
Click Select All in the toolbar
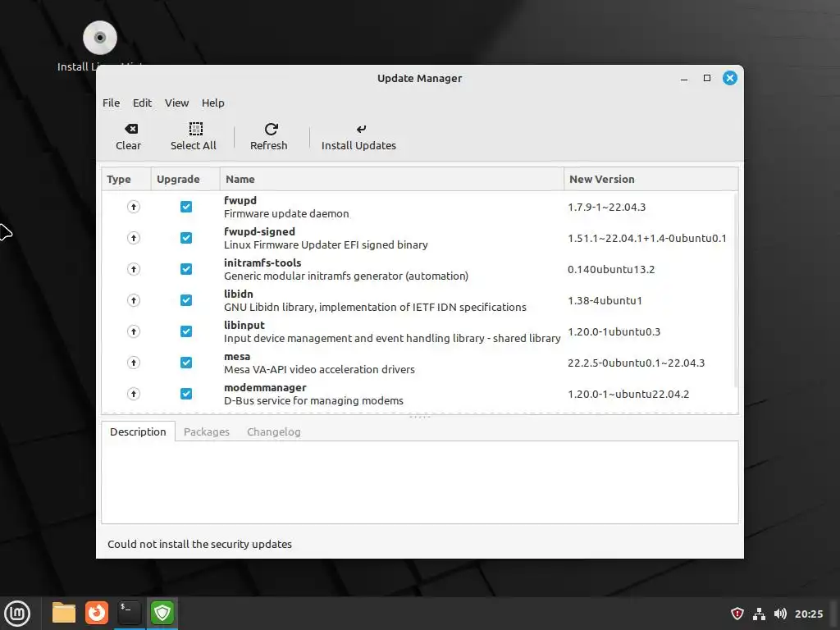click(x=194, y=137)
